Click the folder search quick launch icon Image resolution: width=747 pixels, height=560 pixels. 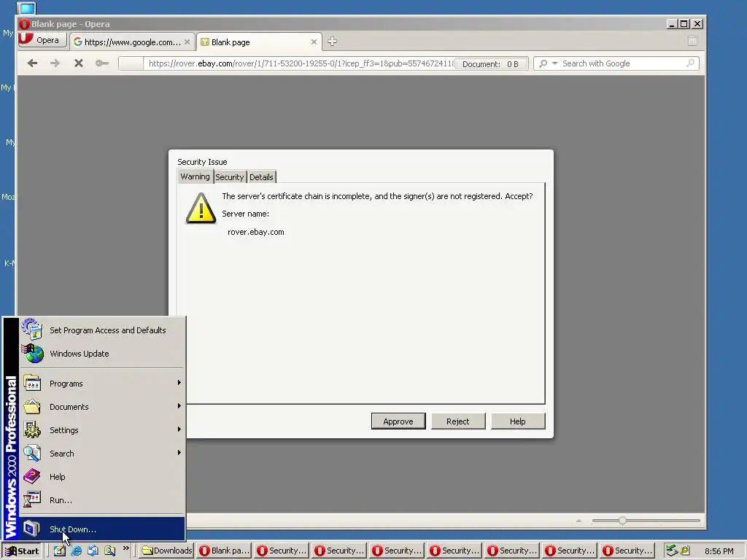point(110,551)
